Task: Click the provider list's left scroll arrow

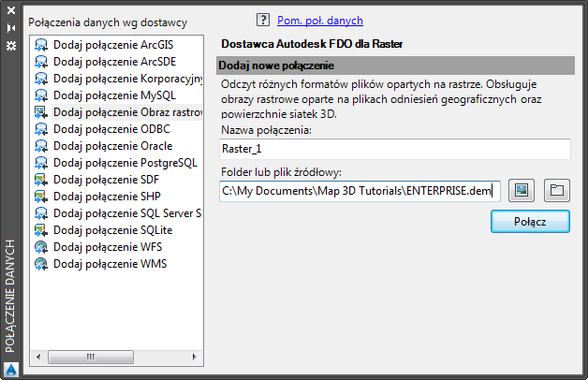Action: coord(37,357)
